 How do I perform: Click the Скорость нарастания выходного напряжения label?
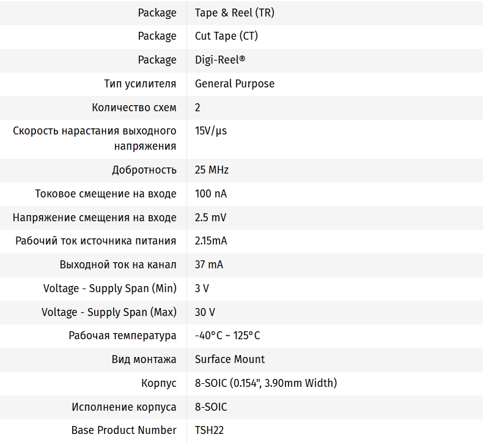tap(95, 138)
